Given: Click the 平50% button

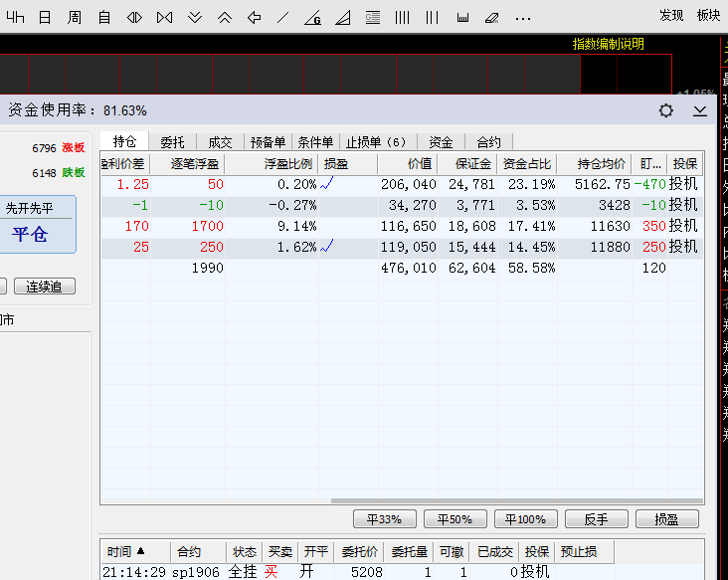Looking at the screenshot, I should (x=455, y=519).
